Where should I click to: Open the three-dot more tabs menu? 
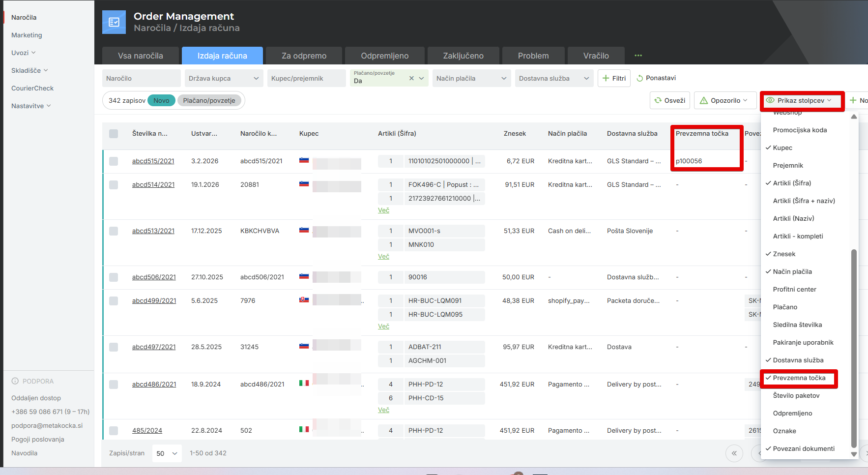638,56
